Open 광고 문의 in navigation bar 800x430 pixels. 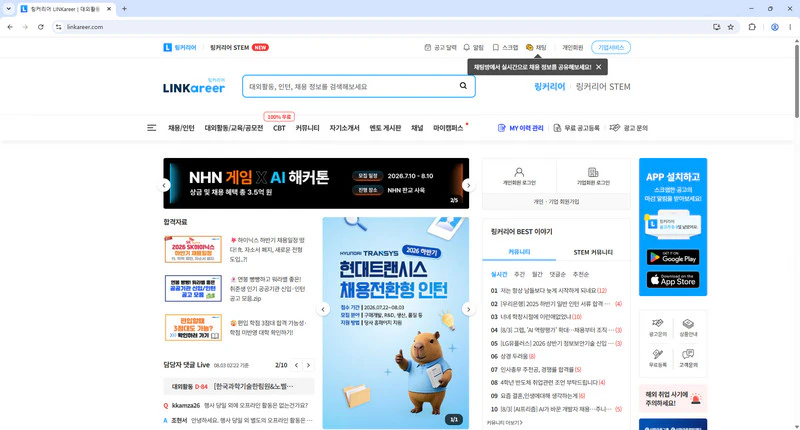click(629, 128)
